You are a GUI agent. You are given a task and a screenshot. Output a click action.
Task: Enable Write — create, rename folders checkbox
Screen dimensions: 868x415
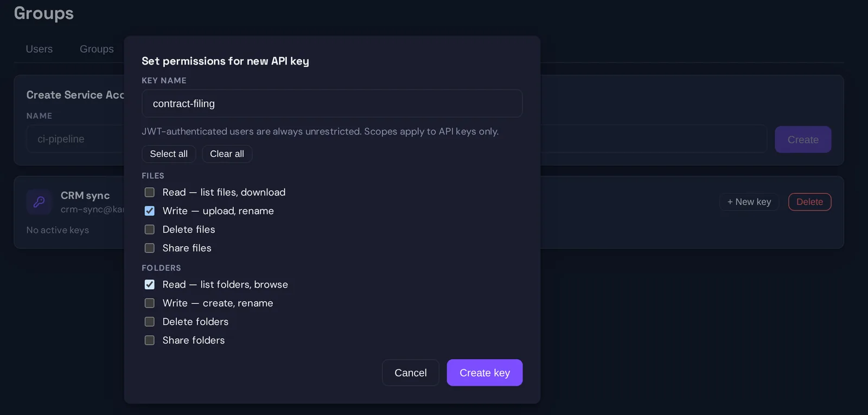coord(150,303)
